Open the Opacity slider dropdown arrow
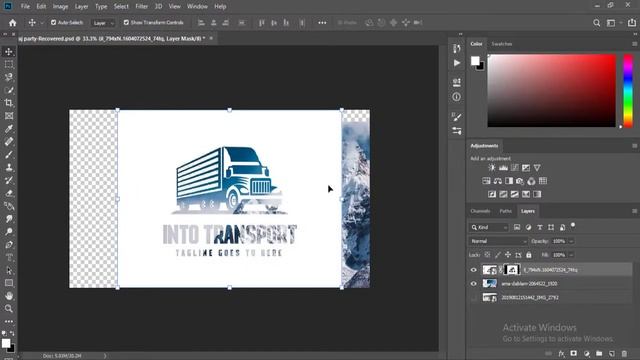The height and width of the screenshot is (360, 640). [571, 241]
